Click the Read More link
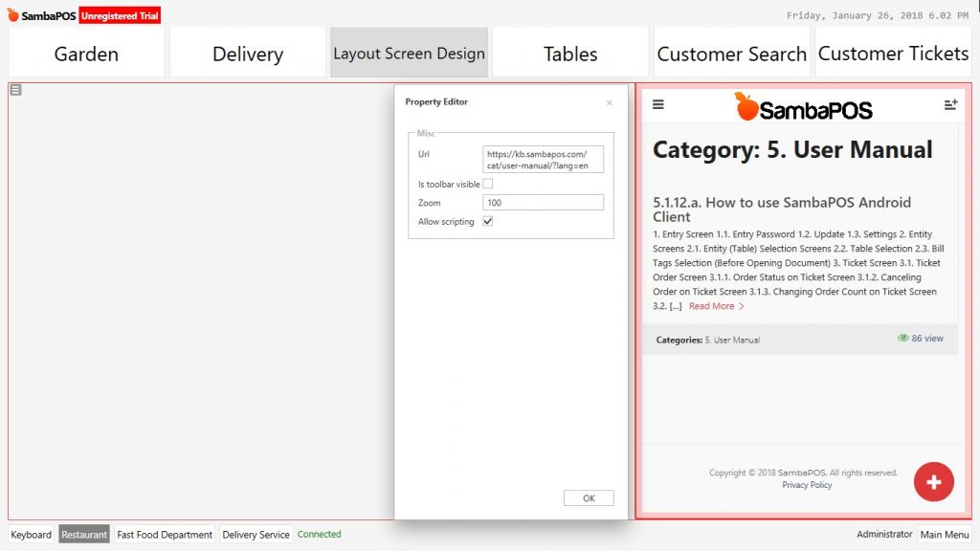This screenshot has height=551, width=980. tap(716, 306)
